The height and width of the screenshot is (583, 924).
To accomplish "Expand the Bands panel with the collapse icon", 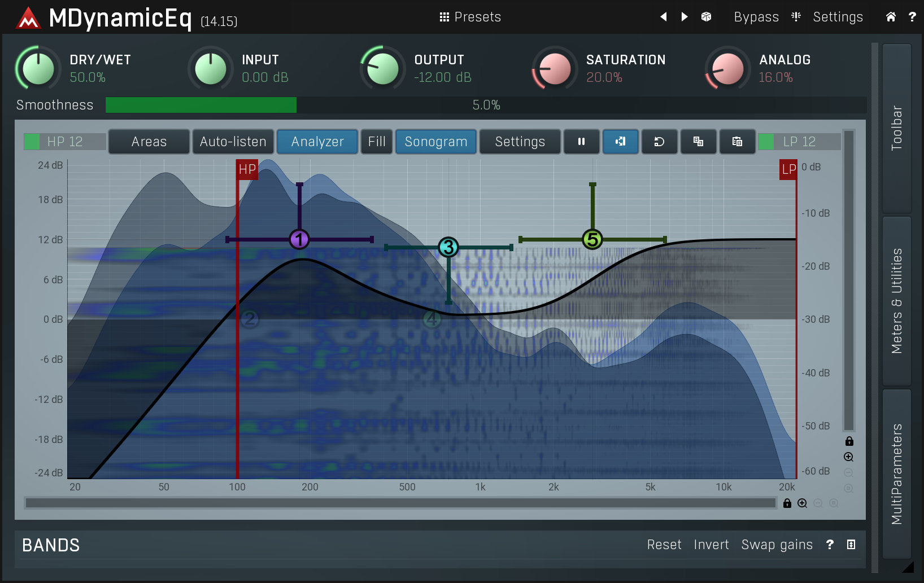I will pos(851,545).
